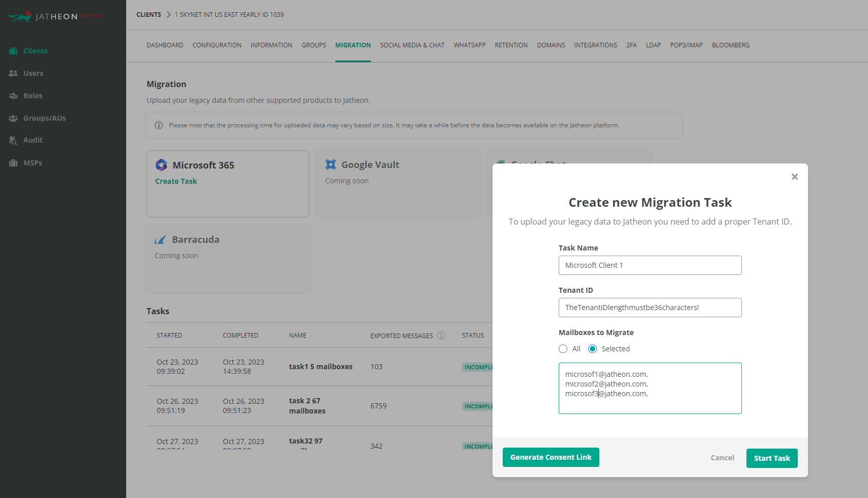The image size is (868, 498).
Task: Click the Oct 26, 2023 09:51:19 started cell
Action: pyautogui.click(x=178, y=406)
